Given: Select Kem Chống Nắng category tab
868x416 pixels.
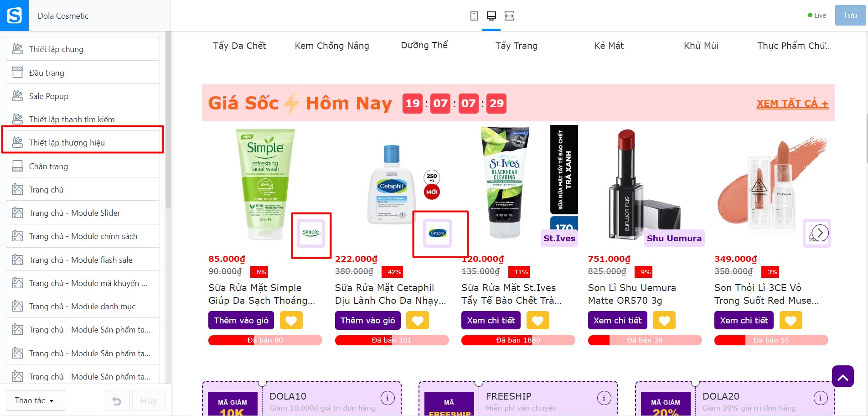Looking at the screenshot, I should point(332,46).
